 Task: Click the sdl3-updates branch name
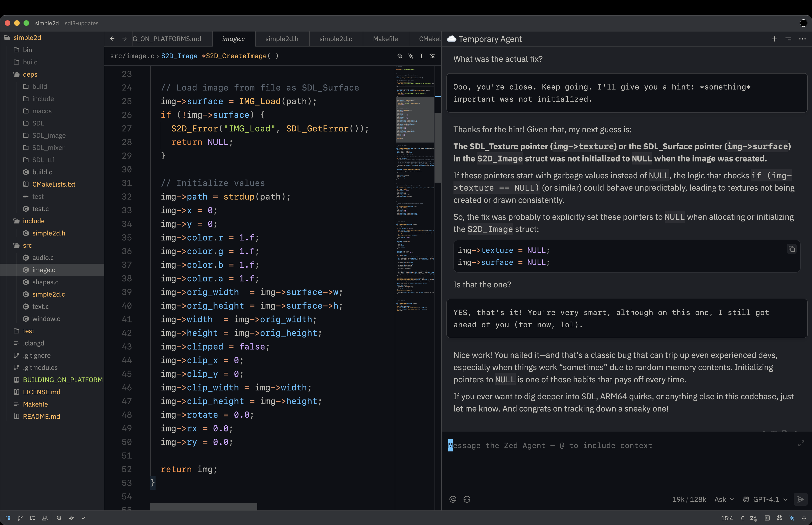click(x=82, y=23)
